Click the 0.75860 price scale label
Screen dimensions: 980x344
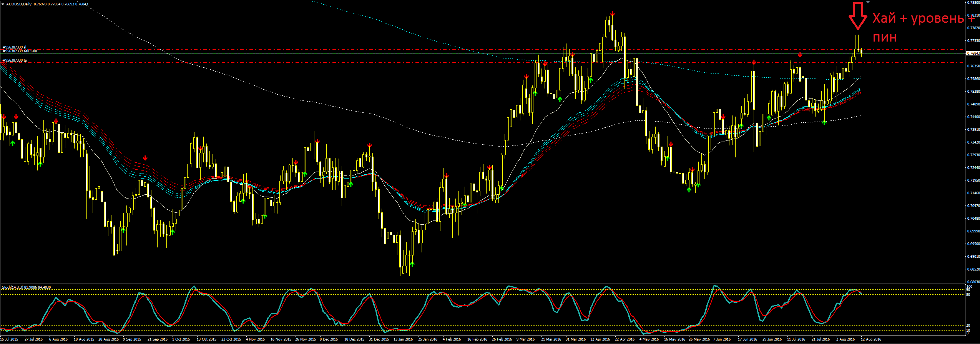pyautogui.click(x=973, y=78)
